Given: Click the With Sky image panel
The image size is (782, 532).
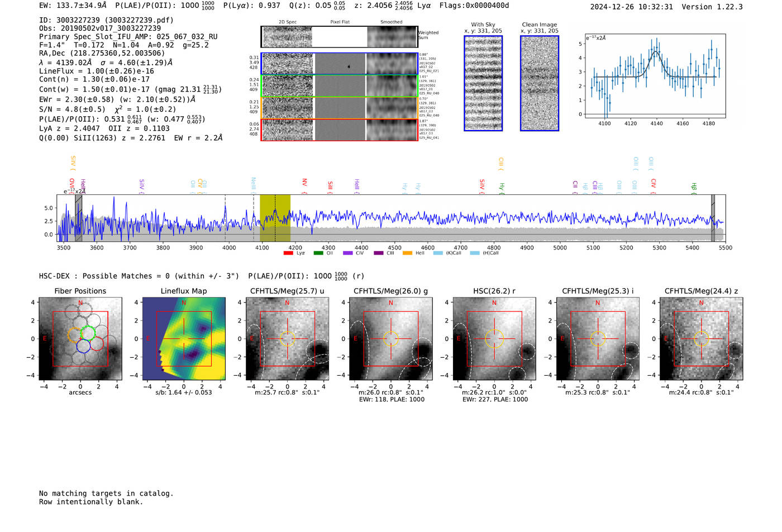Looking at the screenshot, I should 483,83.
